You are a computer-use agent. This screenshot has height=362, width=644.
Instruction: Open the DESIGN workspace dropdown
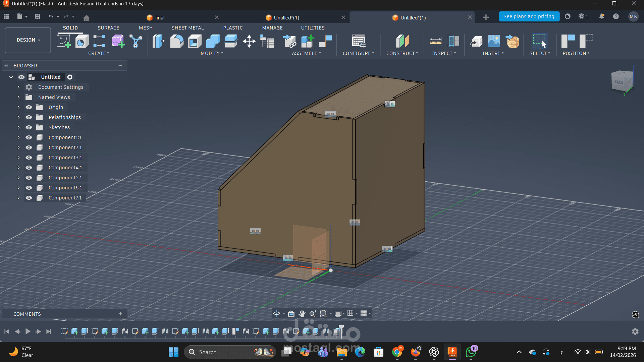pos(28,40)
